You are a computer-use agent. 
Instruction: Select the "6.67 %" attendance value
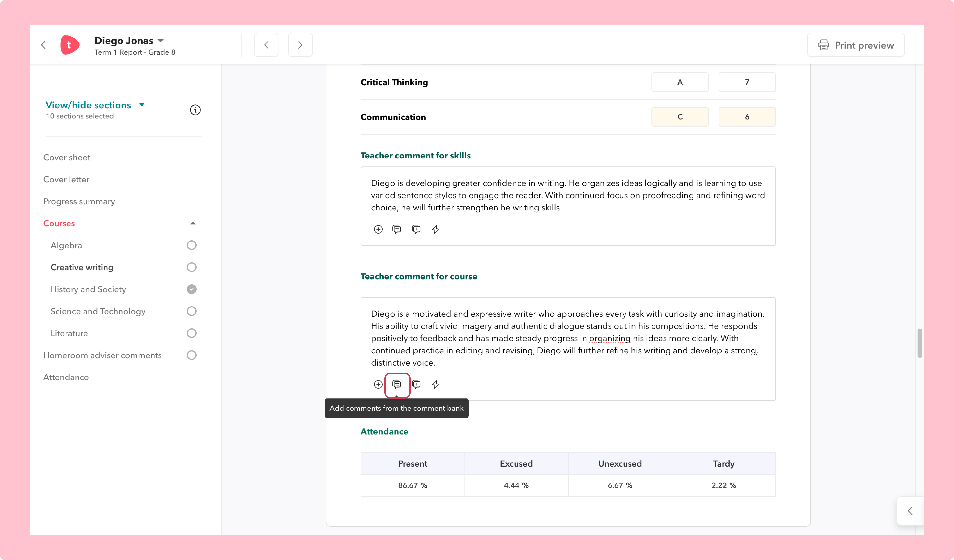[x=620, y=485]
